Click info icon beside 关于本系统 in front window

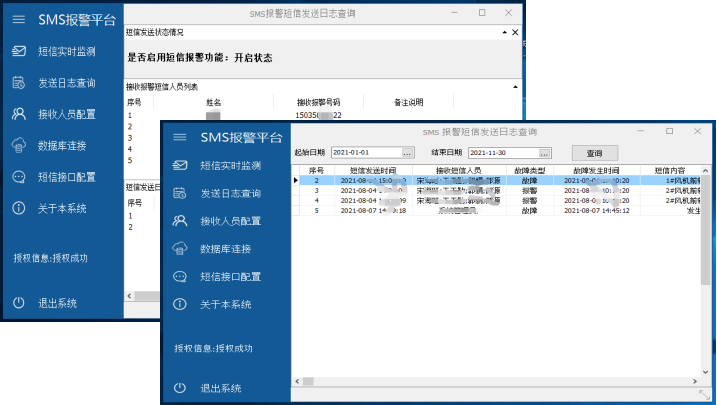click(x=180, y=304)
